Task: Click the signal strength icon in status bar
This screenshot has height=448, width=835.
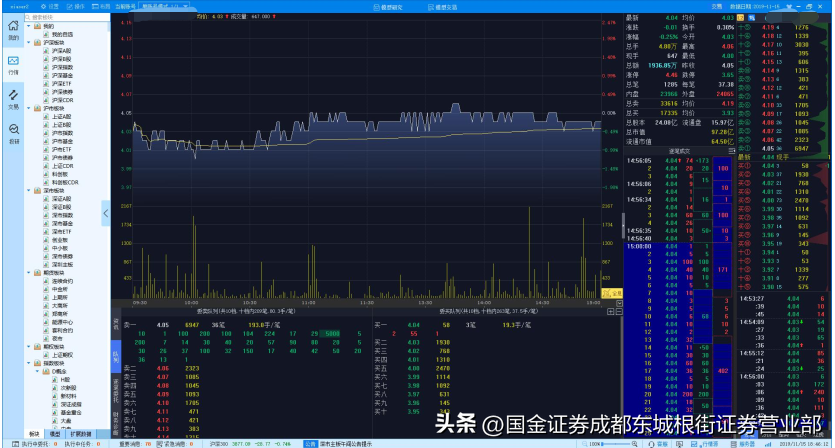Action: pyautogui.click(x=768, y=444)
